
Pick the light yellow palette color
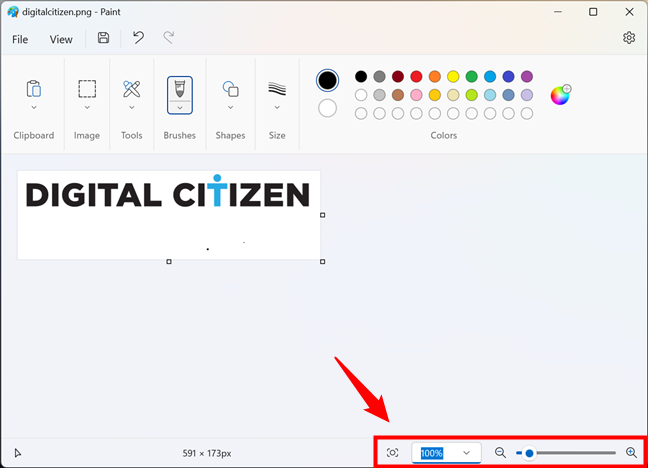coord(453,95)
